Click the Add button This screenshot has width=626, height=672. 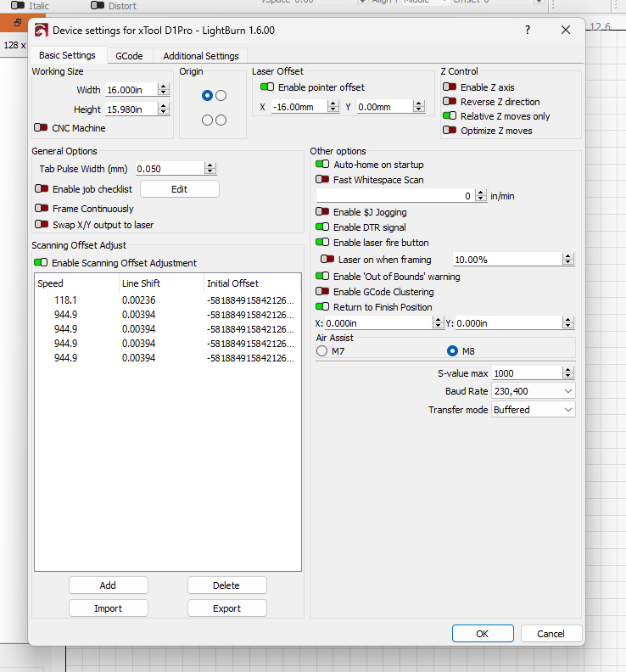(108, 585)
